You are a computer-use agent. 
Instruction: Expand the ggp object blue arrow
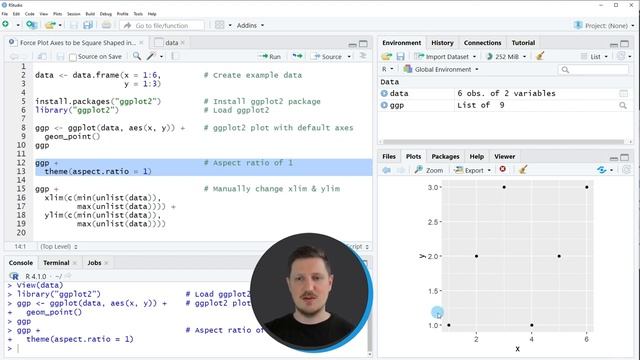coord(384,105)
